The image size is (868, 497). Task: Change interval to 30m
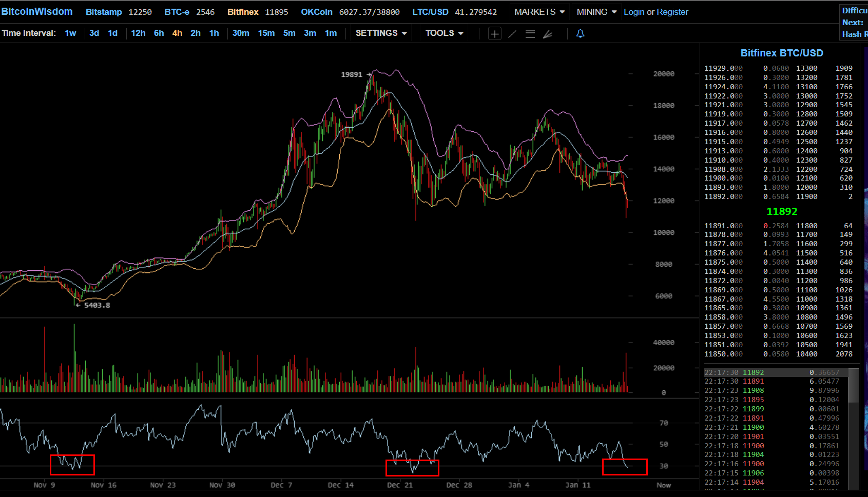coord(241,33)
